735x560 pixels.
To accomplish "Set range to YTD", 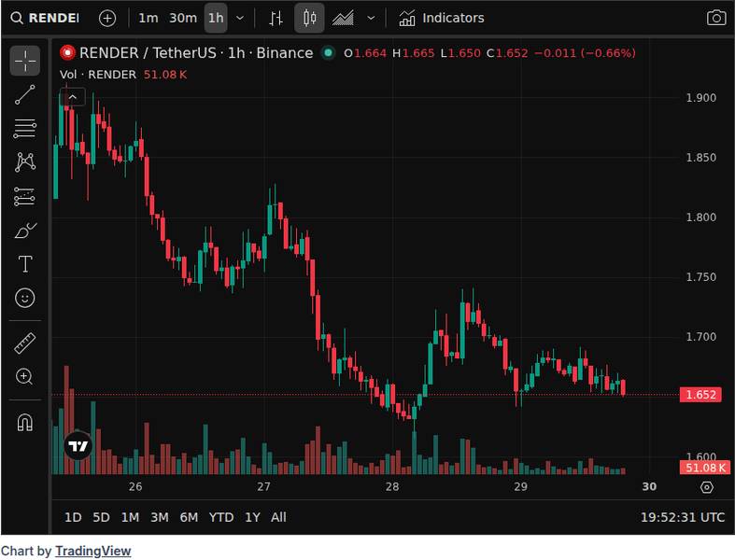I will pyautogui.click(x=221, y=517).
